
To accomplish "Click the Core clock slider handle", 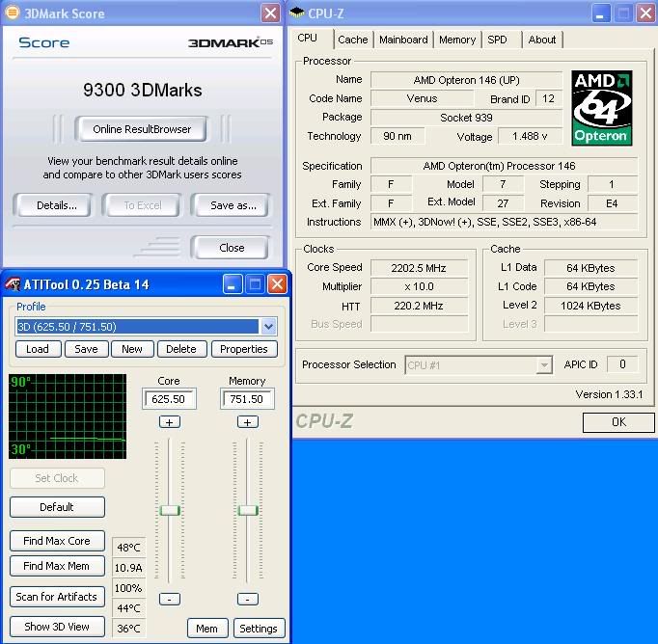I will click(170, 510).
